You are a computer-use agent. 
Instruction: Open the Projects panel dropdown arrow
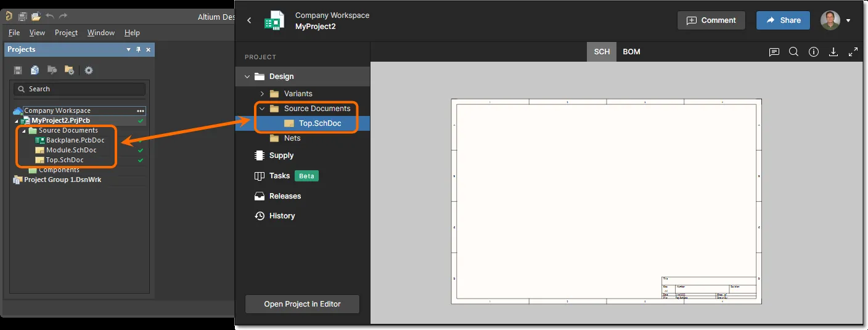pyautogui.click(x=129, y=49)
